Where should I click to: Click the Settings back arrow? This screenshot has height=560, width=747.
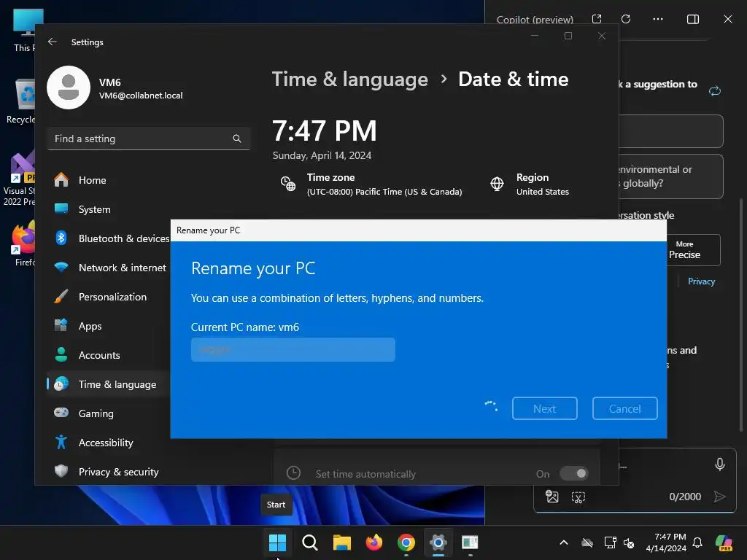[53, 42]
